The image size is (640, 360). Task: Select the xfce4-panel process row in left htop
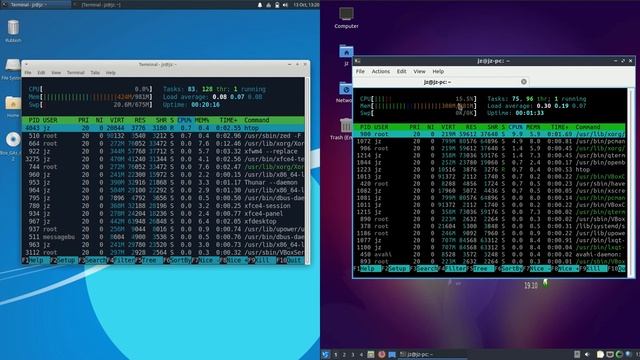(x=163, y=213)
